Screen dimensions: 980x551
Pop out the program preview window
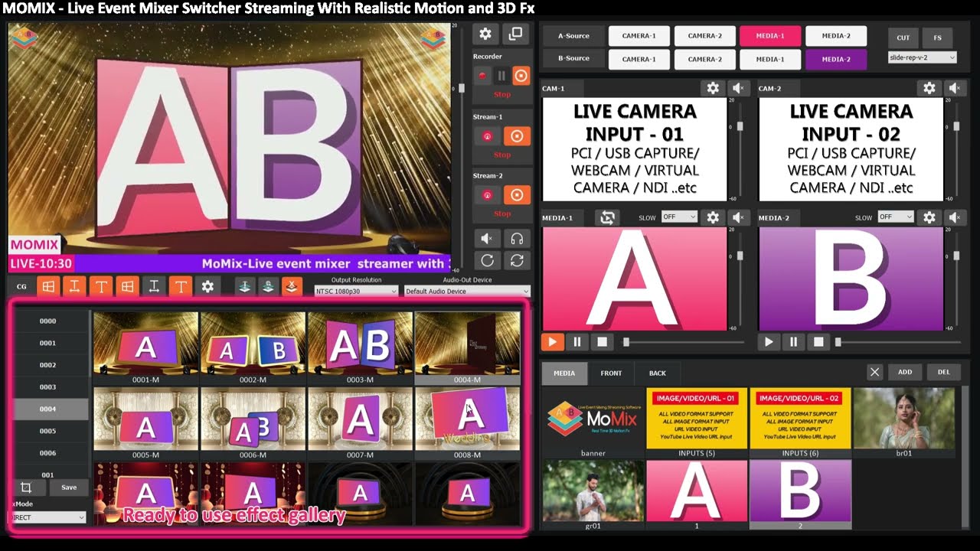516,34
